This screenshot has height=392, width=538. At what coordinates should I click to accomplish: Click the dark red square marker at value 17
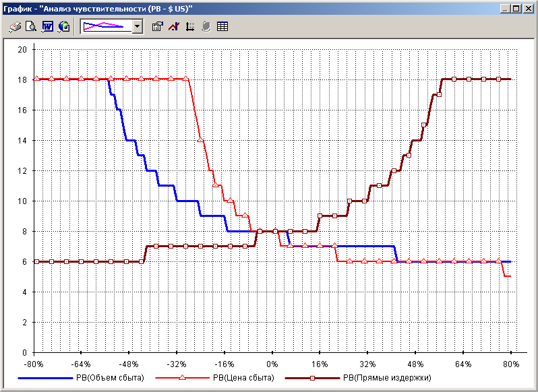439,95
